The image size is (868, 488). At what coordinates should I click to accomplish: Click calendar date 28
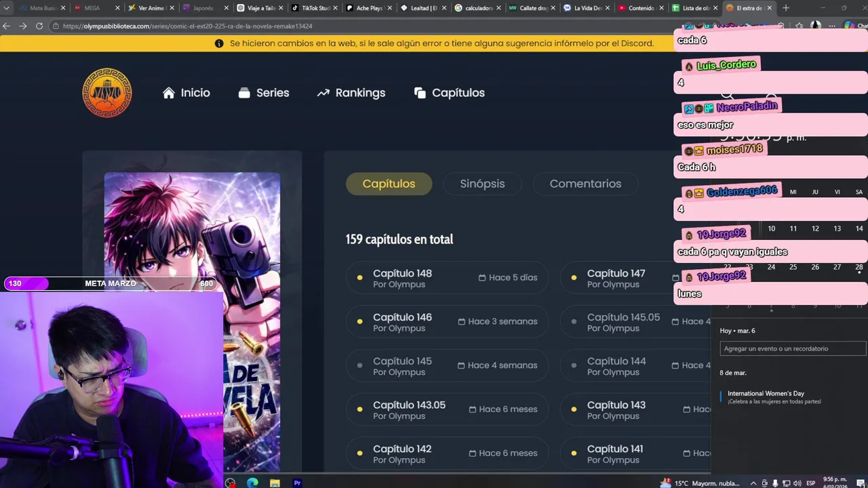(859, 267)
